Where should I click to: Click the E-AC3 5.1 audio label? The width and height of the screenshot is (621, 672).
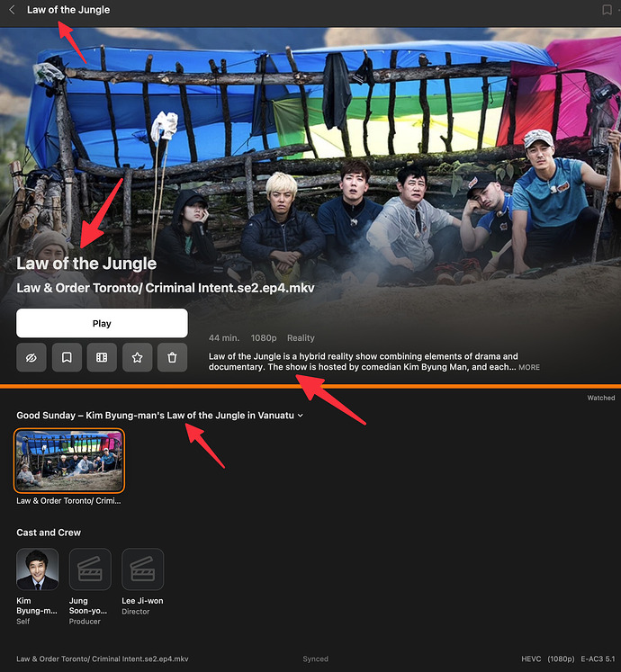598,659
